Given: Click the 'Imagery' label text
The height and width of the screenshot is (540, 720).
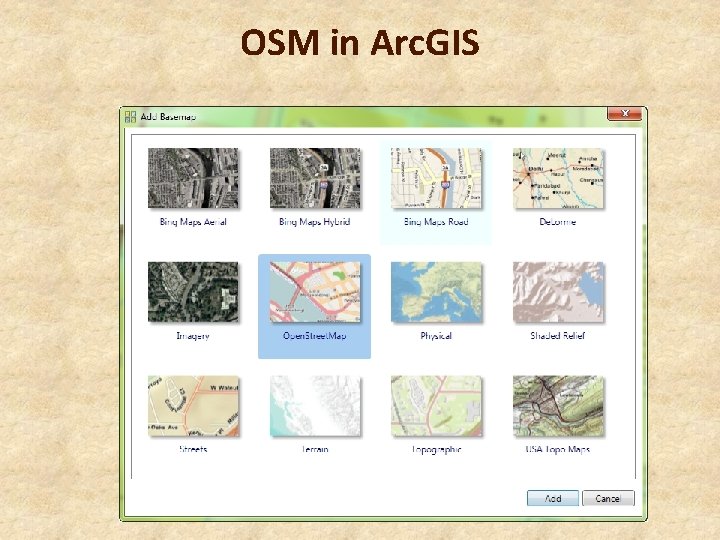Looking at the screenshot, I should tap(193, 336).
